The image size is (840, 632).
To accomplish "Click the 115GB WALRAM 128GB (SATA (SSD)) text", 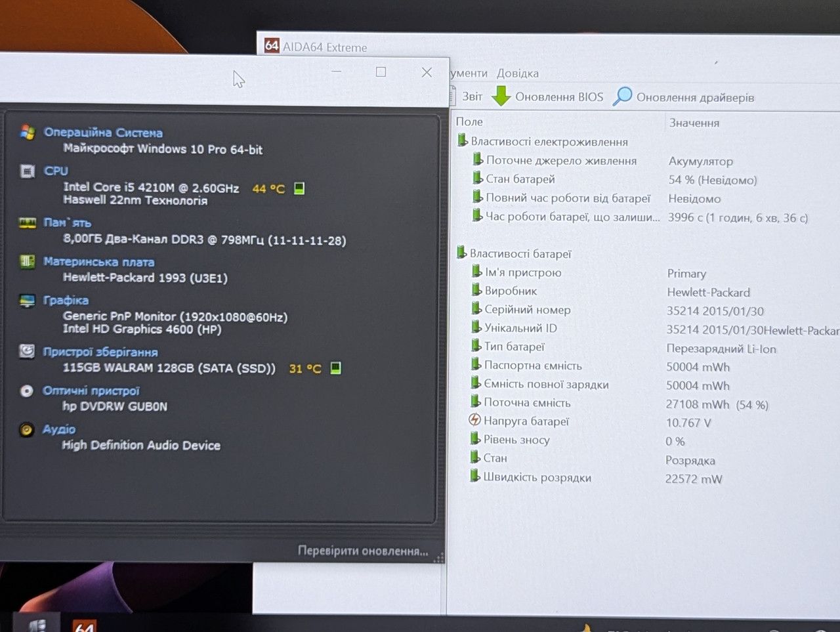I will point(169,368).
